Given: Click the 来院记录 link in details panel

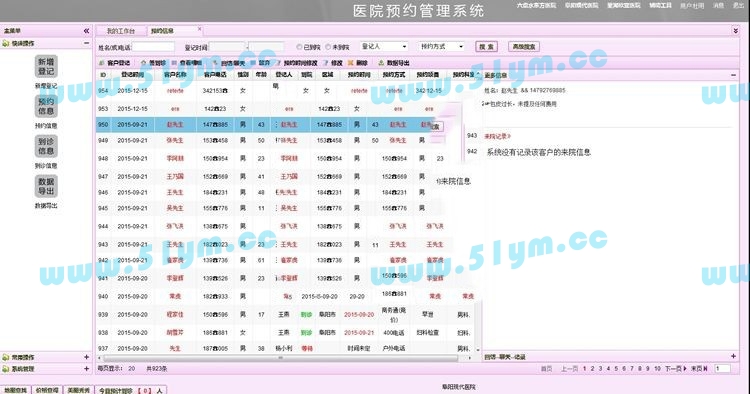Looking at the screenshot, I should (497, 136).
